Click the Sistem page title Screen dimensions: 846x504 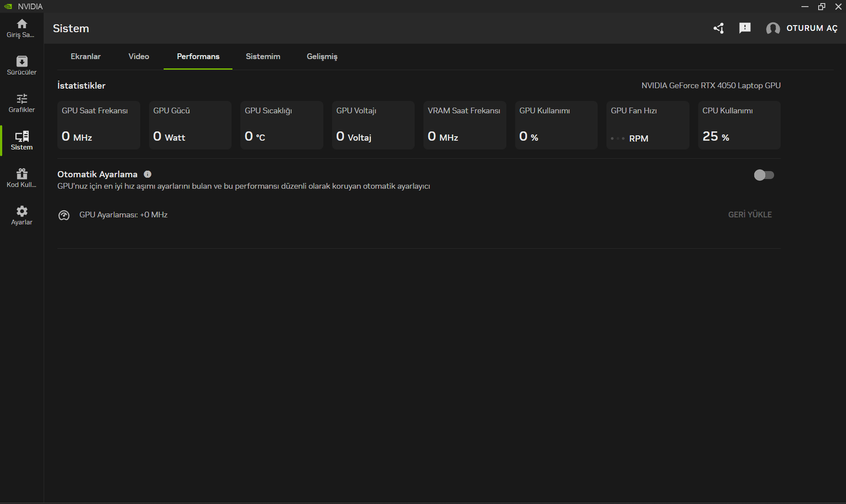click(71, 28)
